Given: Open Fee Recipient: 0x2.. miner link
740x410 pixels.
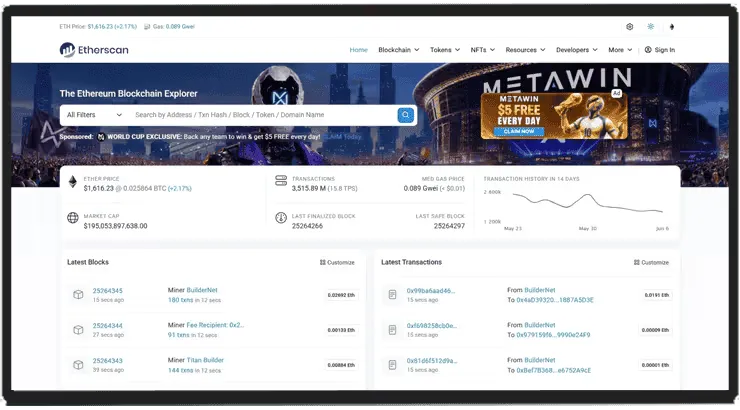Looking at the screenshot, I should pos(215,325).
